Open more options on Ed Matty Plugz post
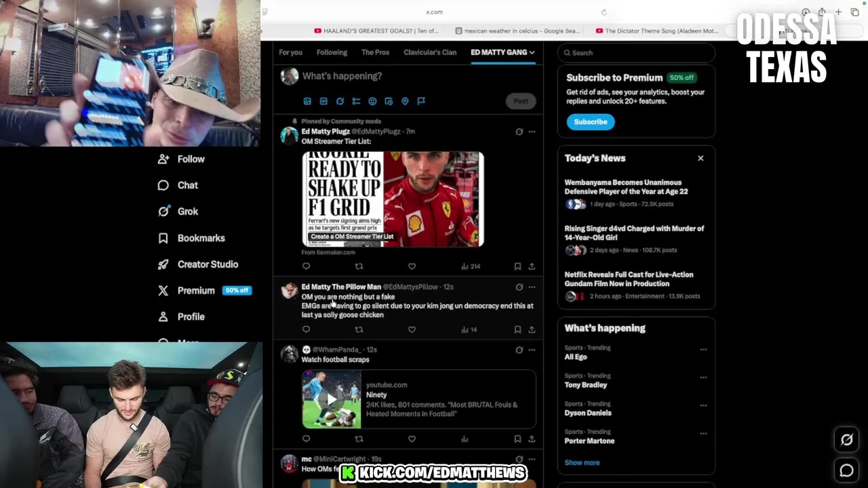Screen dimensions: 868x488 pyautogui.click(x=532, y=131)
